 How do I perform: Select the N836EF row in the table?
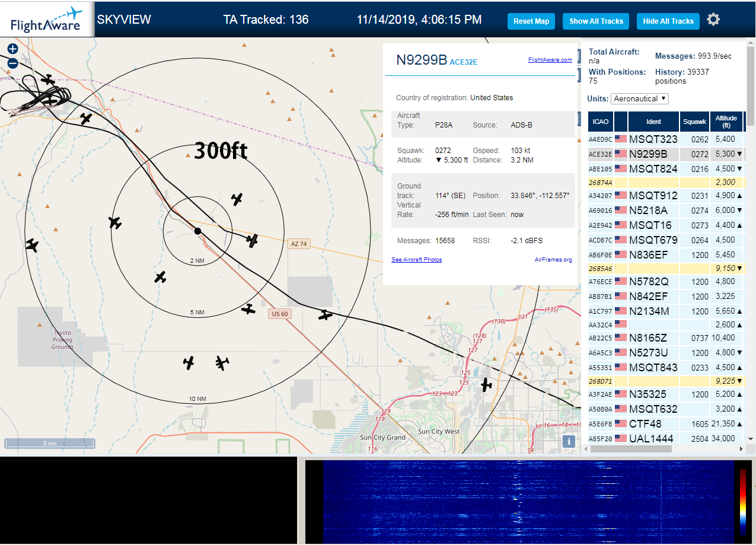(x=666, y=254)
